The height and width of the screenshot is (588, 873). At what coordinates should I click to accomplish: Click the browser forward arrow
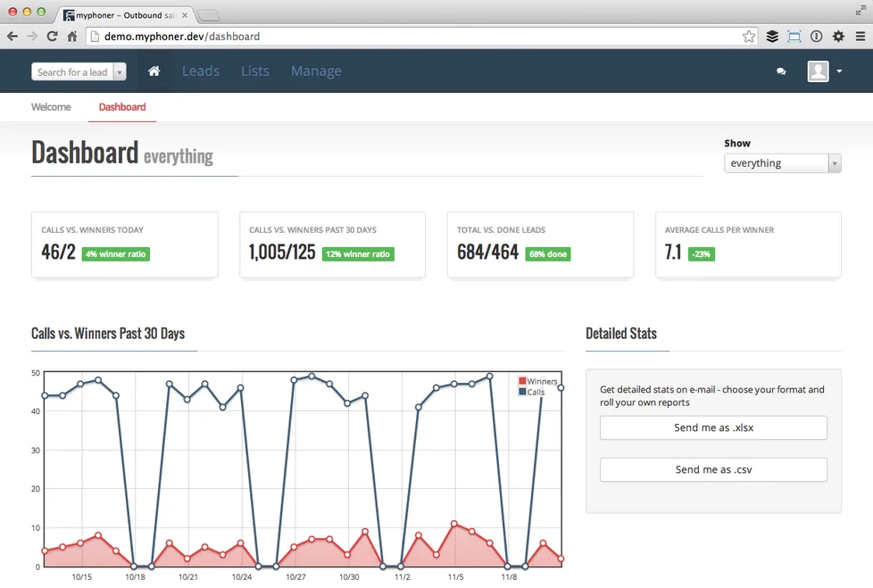click(x=32, y=37)
